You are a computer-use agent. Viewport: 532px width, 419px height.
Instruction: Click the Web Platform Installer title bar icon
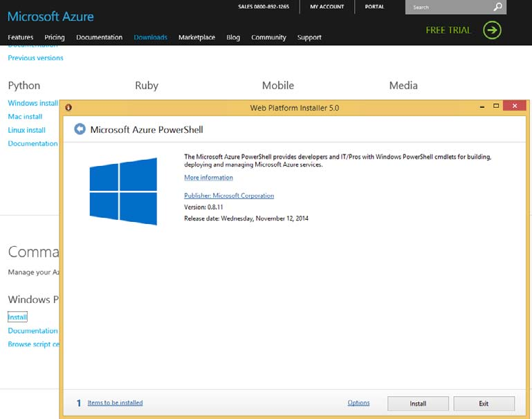[68, 107]
